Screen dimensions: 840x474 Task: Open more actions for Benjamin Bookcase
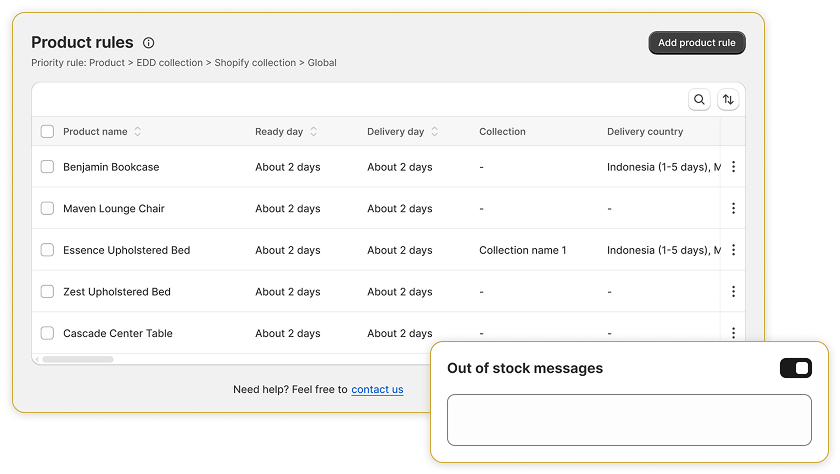733,167
